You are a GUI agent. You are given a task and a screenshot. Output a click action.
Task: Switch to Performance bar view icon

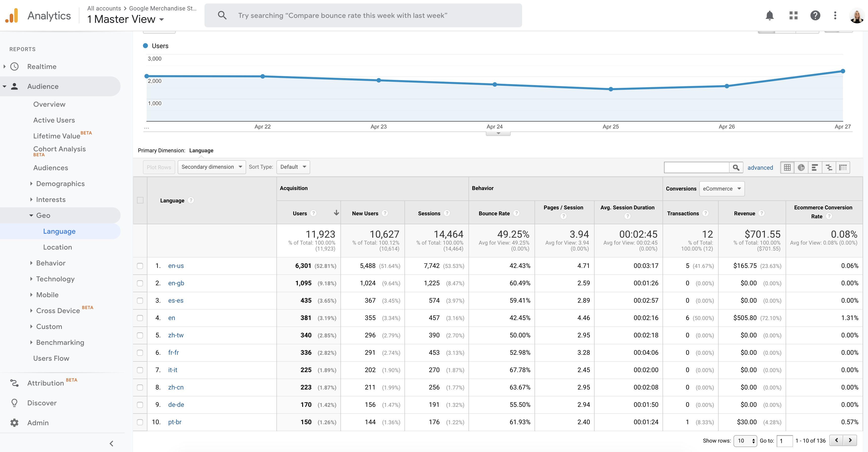[x=815, y=167]
